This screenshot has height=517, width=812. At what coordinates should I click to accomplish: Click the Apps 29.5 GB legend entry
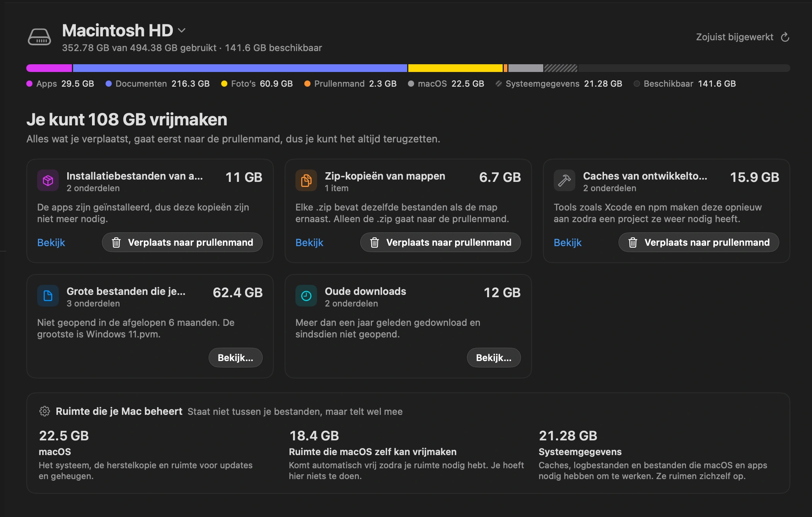60,84
